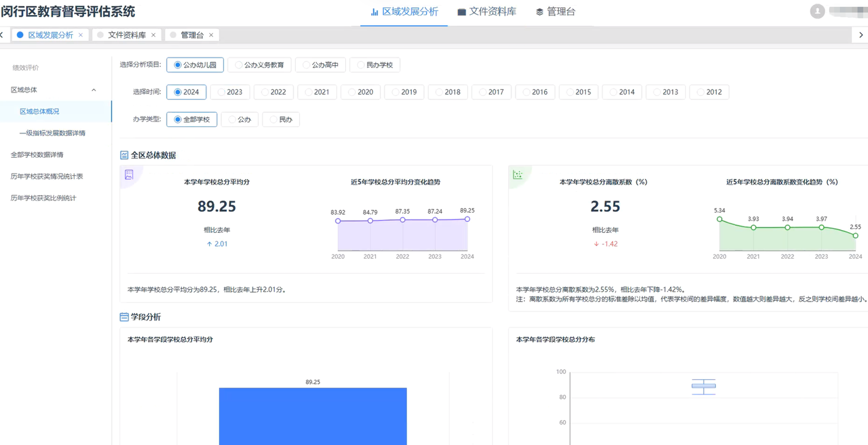Select year 2024

[x=186, y=92]
